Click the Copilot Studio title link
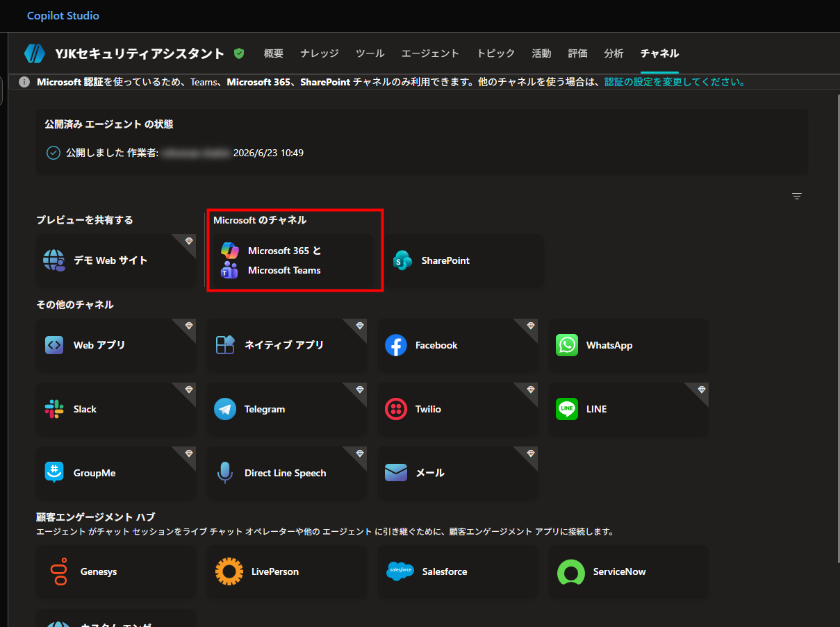Image resolution: width=840 pixels, height=627 pixels. point(63,15)
